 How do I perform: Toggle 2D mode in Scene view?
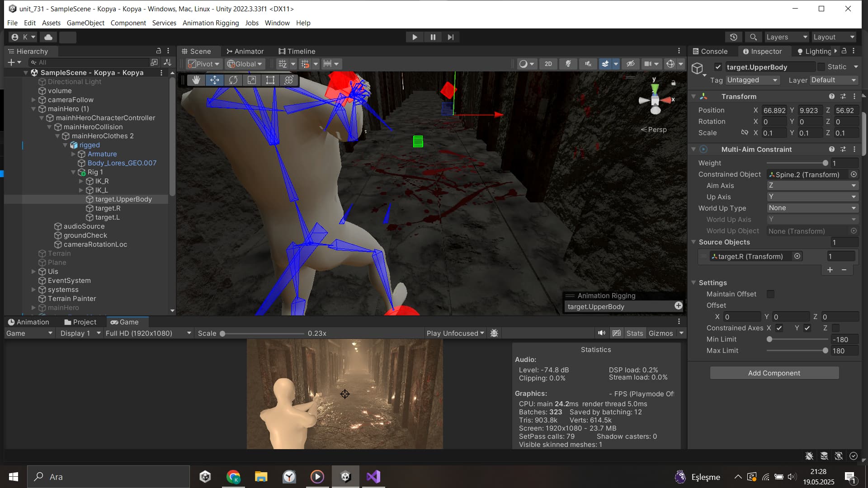pos(548,64)
